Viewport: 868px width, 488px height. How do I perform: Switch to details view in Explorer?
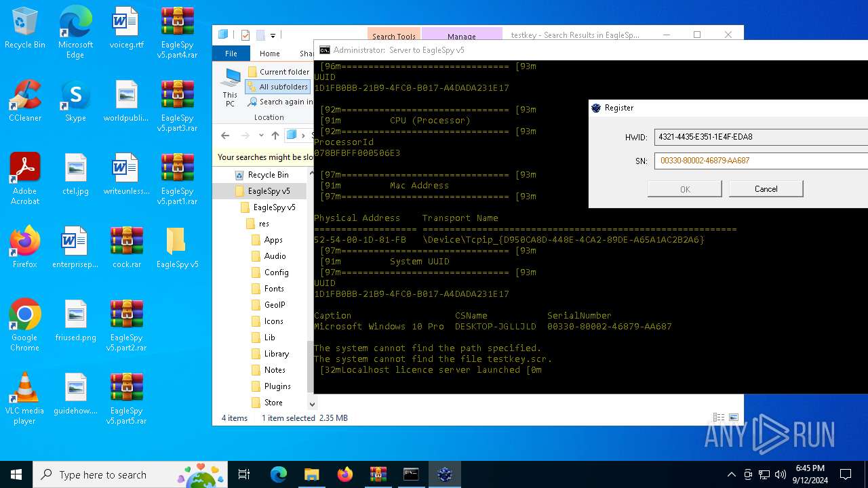[x=719, y=418]
